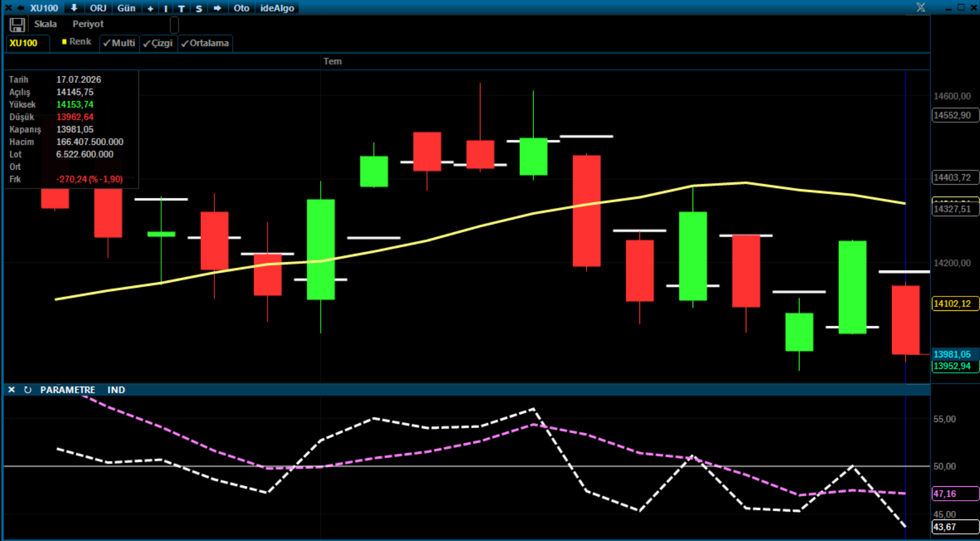Image resolution: width=980 pixels, height=541 pixels.
Task: Refresh the indicator panel via circular arrow
Action: click(28, 390)
